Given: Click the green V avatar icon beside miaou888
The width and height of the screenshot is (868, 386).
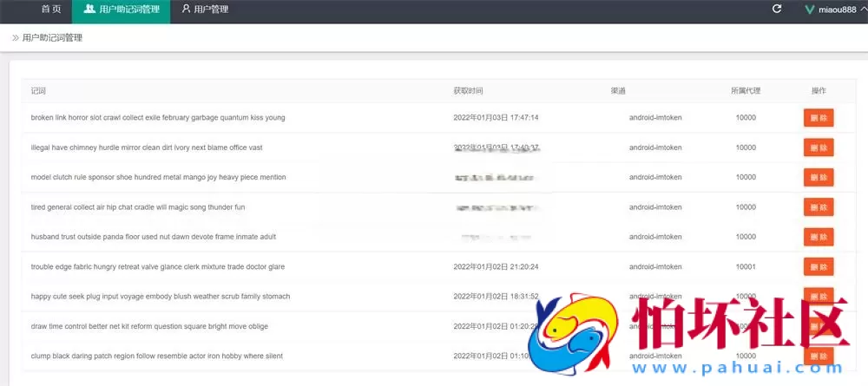Looking at the screenshot, I should click(809, 10).
